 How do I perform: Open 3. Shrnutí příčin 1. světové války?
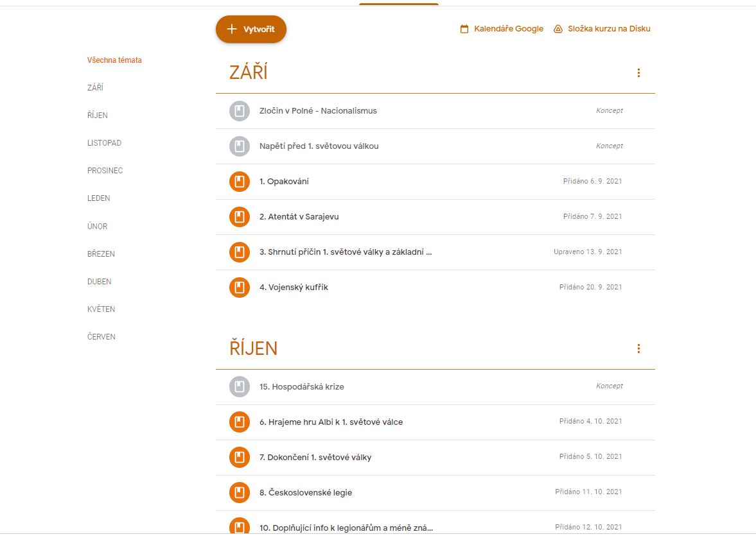[x=346, y=252]
